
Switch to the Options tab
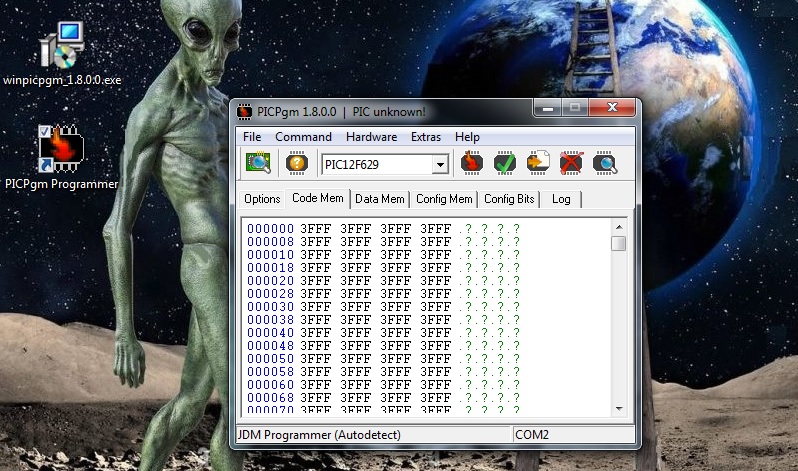262,199
